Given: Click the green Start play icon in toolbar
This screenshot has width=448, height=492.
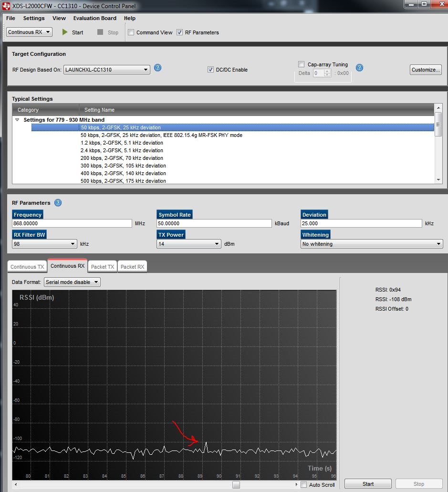Looking at the screenshot, I should point(64,32).
